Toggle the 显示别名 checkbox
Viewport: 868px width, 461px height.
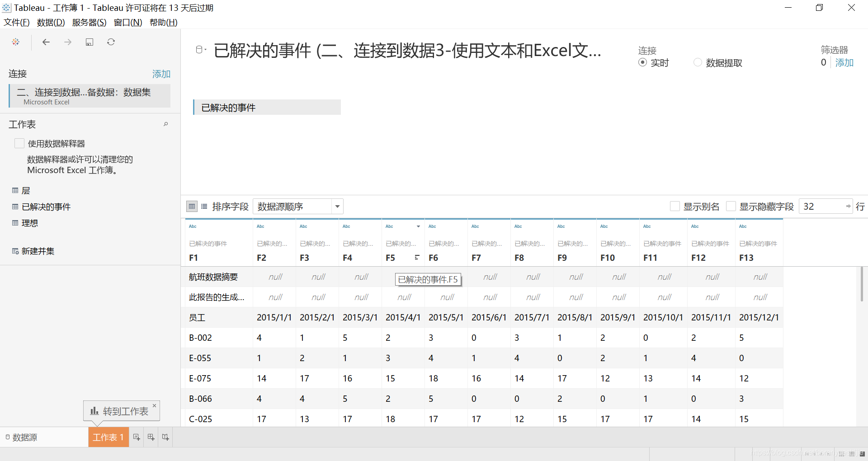click(x=675, y=207)
